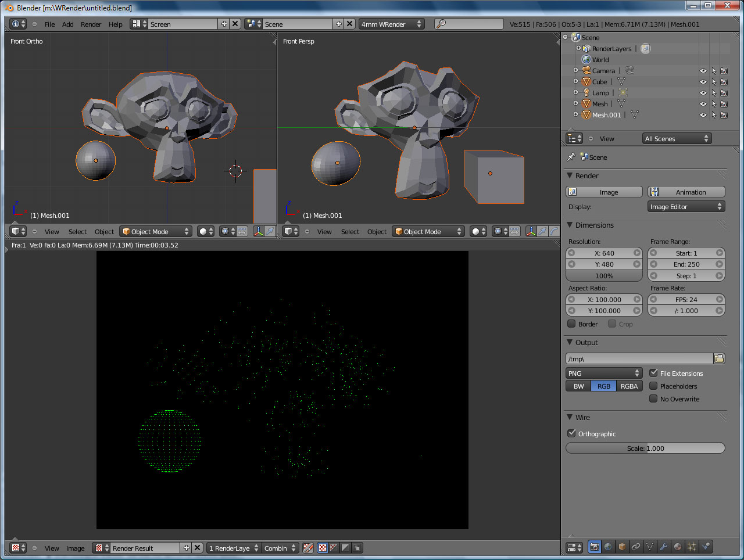Open the Modifiers wrench tab
This screenshot has width=744, height=560.
click(664, 547)
